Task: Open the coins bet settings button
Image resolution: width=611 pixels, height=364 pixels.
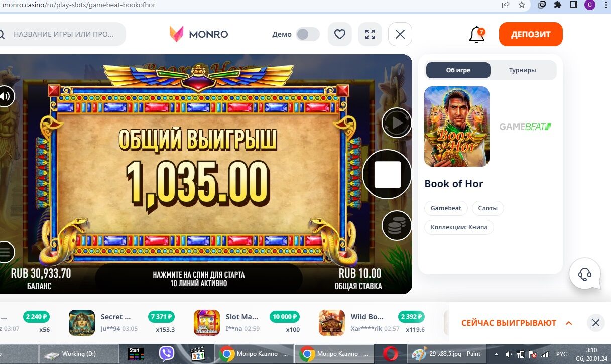Action: 397,226
